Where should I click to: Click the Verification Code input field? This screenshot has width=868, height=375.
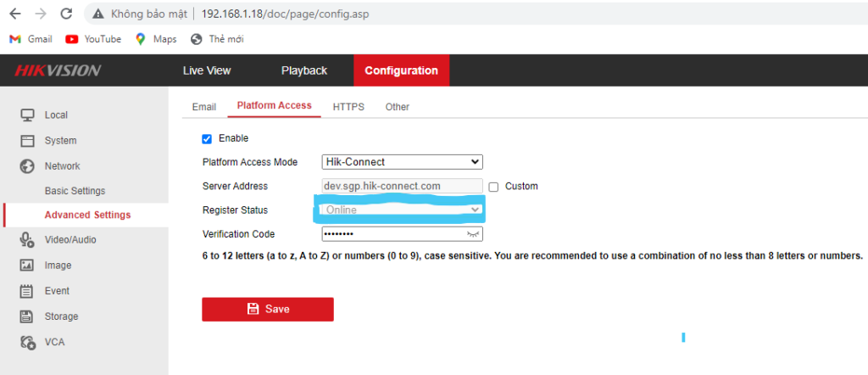point(390,234)
